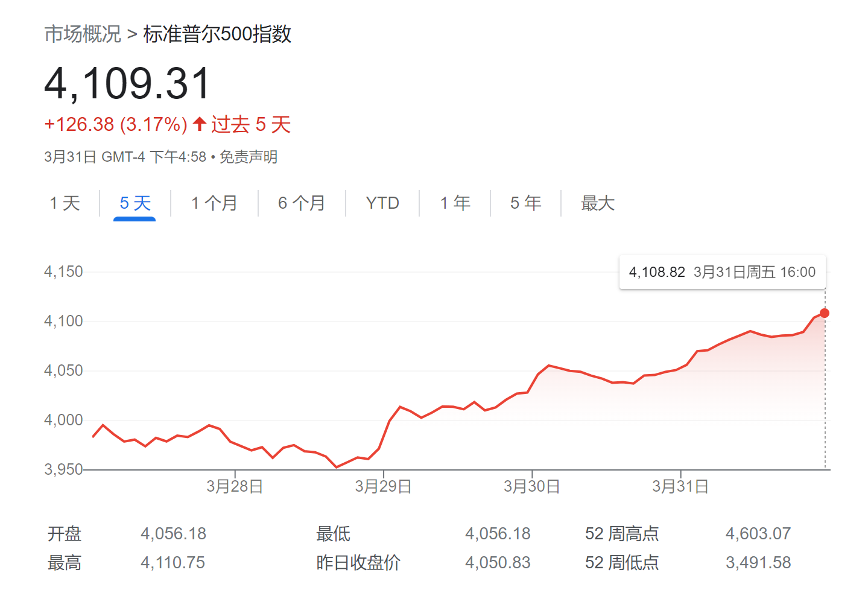
Task: Click the 3月31日 GMT-4 下午4:58 timestamp
Action: [125, 157]
